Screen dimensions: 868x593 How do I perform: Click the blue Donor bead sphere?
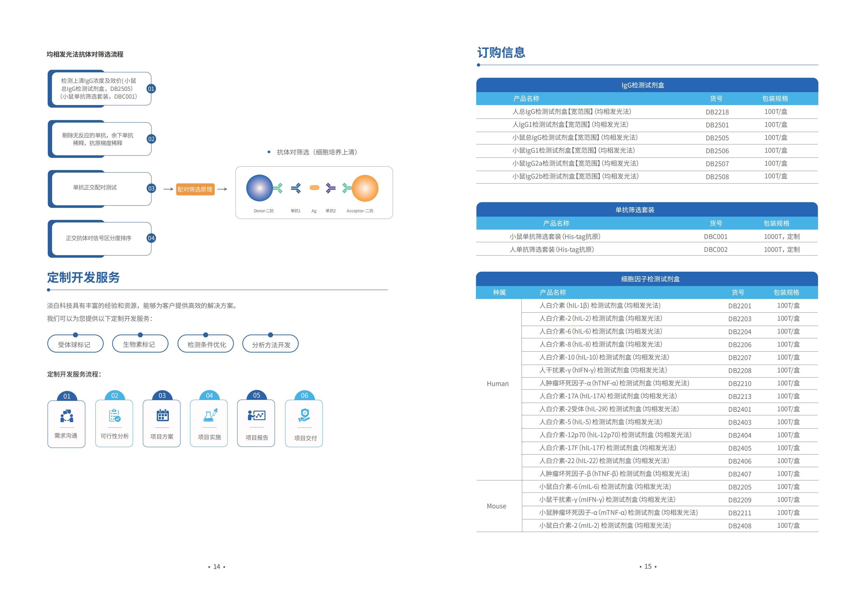tap(260, 188)
